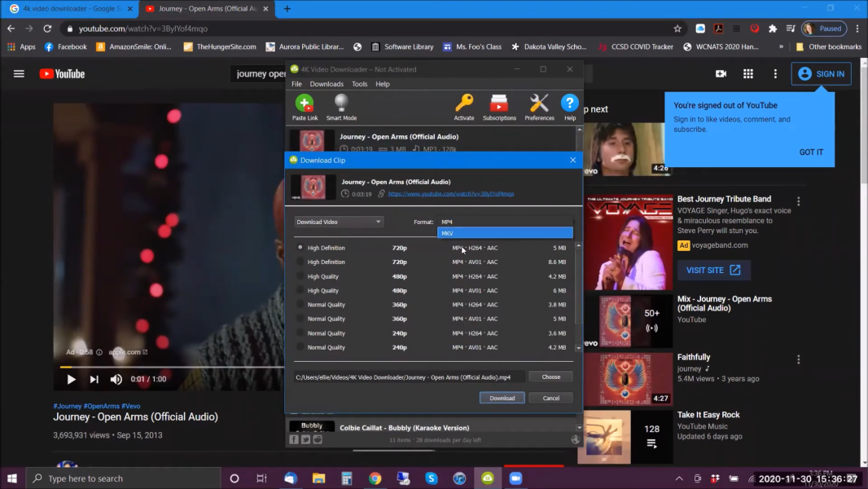Screen dimensions: 868x489
Task: Click Twitter icon in downloader footer
Action: point(305,440)
